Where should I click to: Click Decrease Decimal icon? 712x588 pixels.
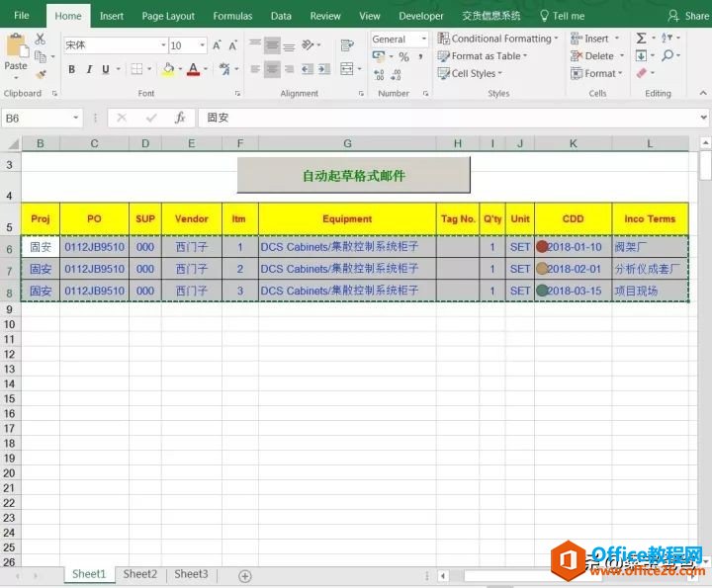396,74
